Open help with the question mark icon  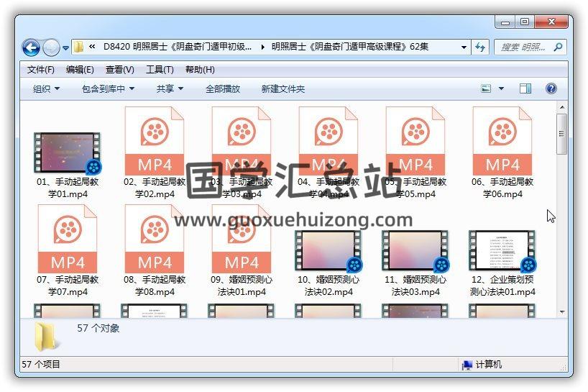pos(551,89)
